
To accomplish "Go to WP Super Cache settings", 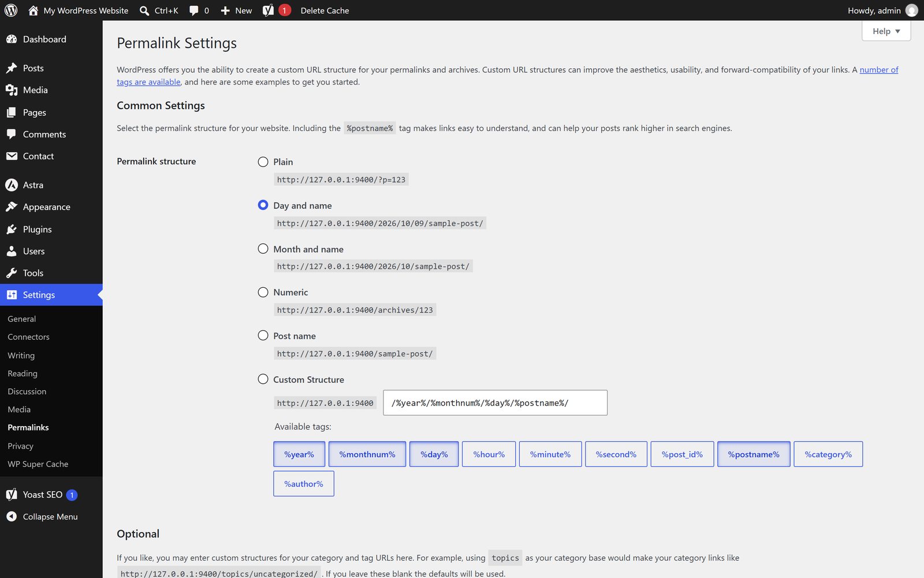I will (x=38, y=464).
